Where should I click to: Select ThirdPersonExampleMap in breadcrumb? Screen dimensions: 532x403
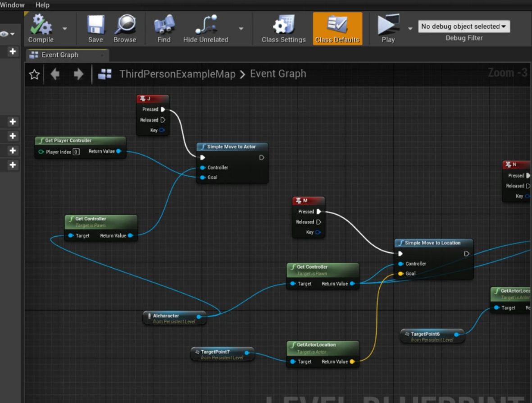click(x=177, y=74)
